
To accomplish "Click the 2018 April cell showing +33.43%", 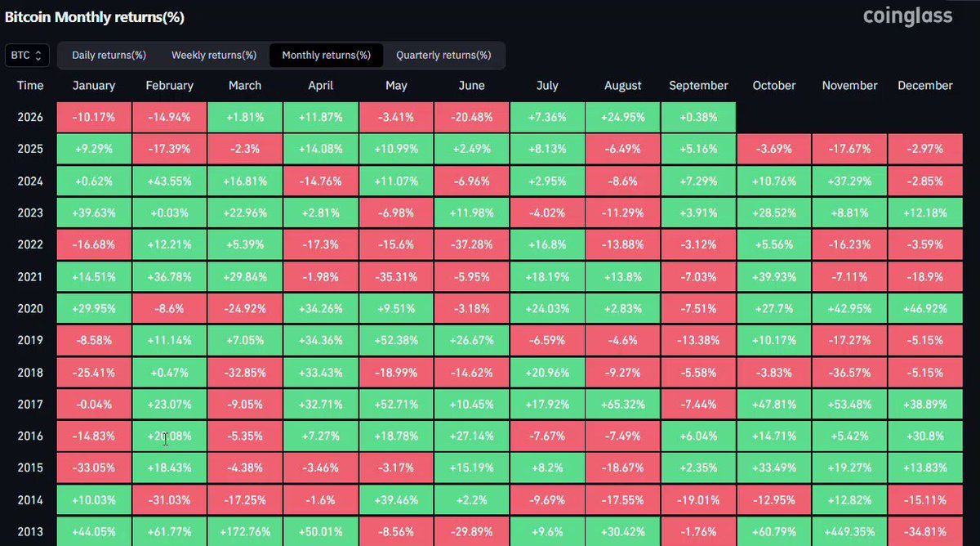I will tap(320, 372).
